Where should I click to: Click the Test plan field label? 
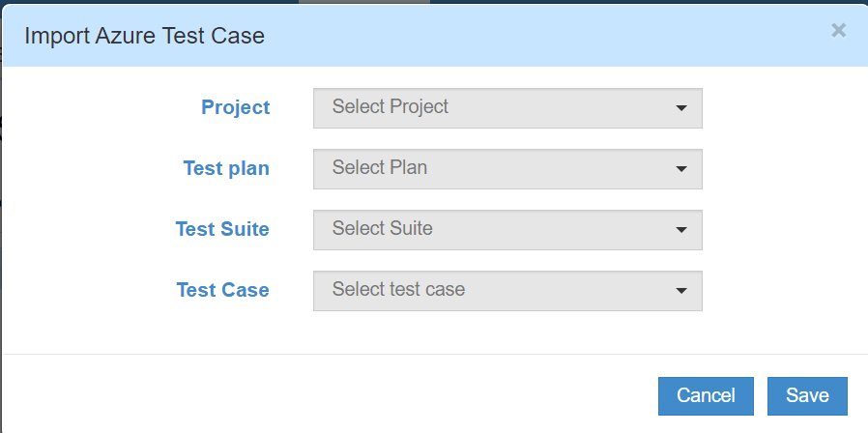pyautogui.click(x=226, y=169)
